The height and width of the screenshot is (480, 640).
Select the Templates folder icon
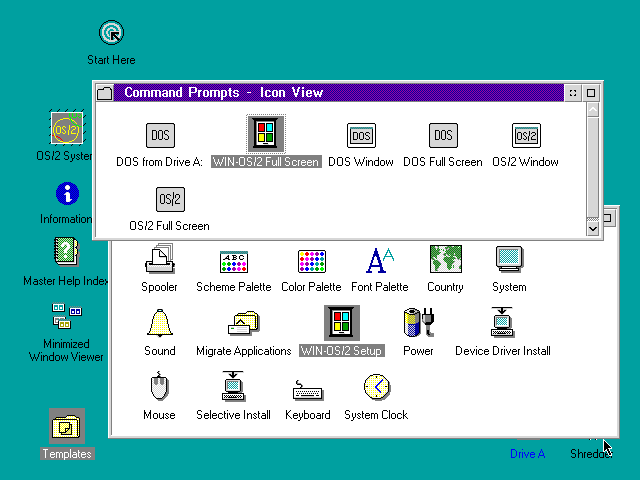pos(67,426)
